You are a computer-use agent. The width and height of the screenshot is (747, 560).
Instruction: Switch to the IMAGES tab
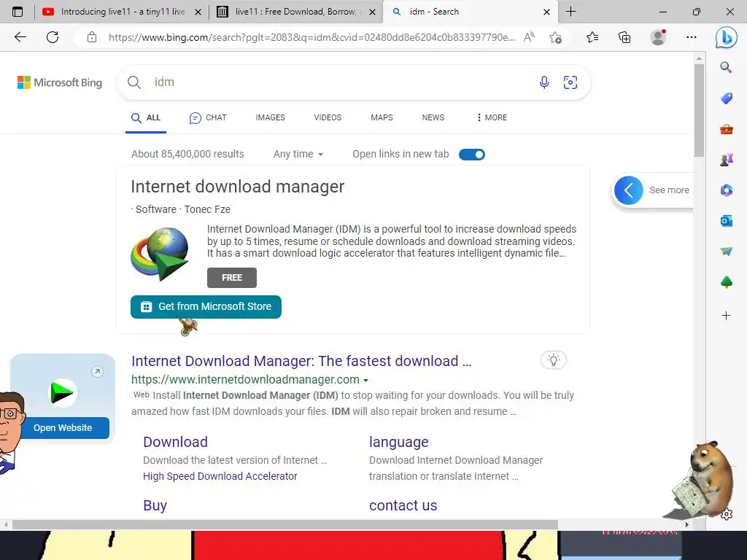[x=270, y=117]
